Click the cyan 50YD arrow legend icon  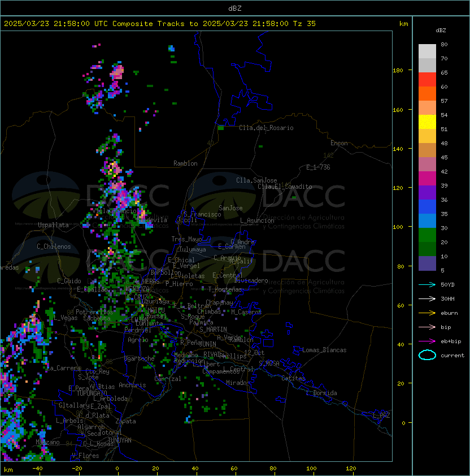[427, 285]
